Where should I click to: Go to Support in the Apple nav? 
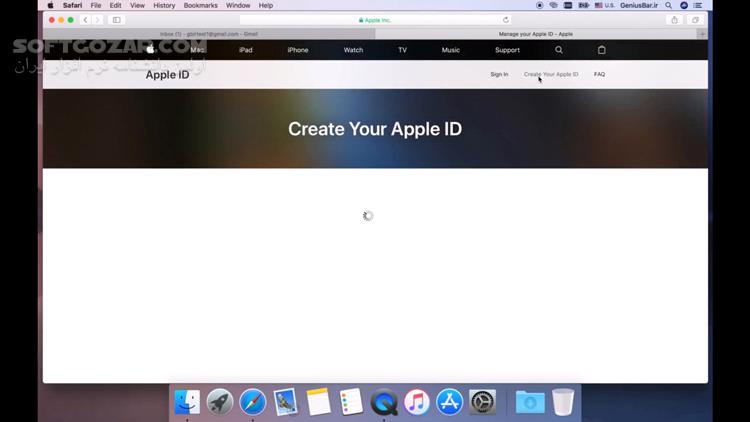[507, 50]
